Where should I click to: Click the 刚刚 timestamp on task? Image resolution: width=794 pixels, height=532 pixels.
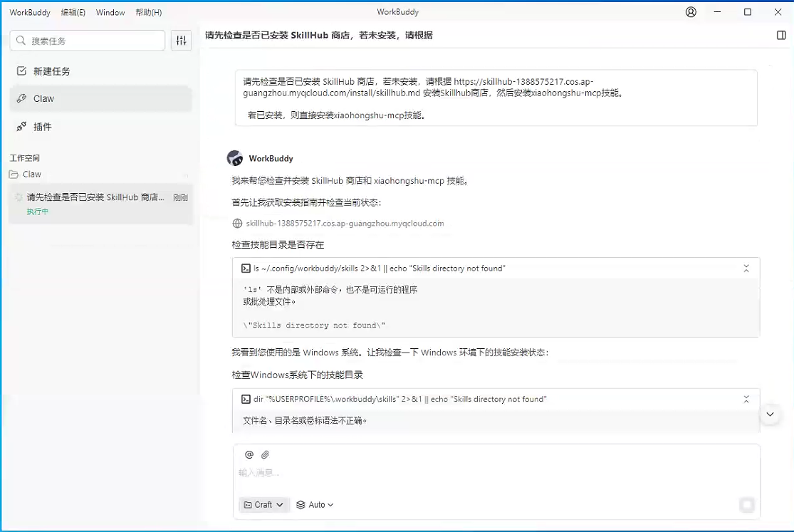pos(181,197)
